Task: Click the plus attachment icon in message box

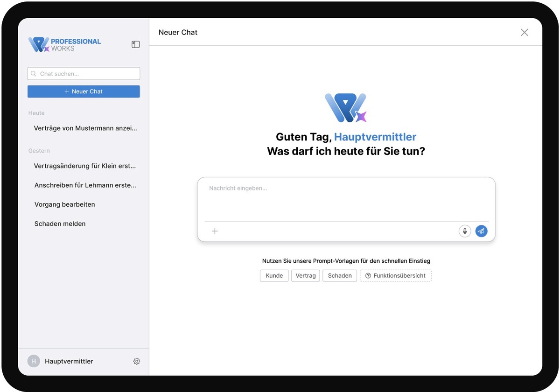Action: 215,231
